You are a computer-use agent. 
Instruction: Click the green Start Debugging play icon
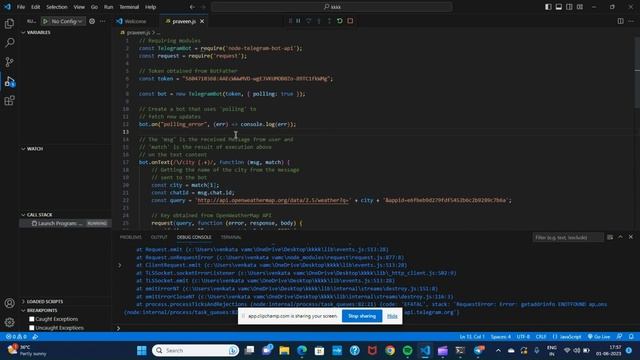45,21
